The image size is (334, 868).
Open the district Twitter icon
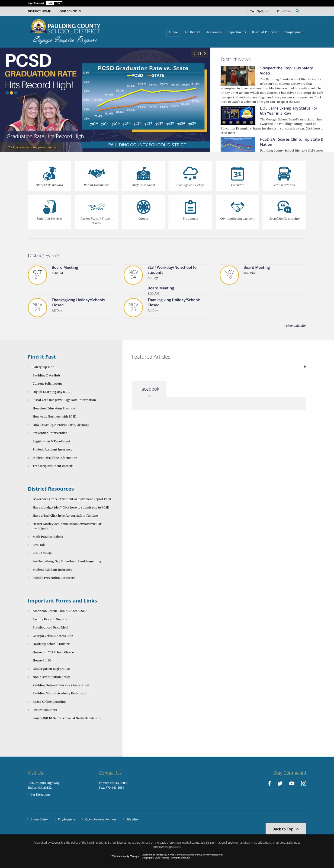click(x=280, y=783)
